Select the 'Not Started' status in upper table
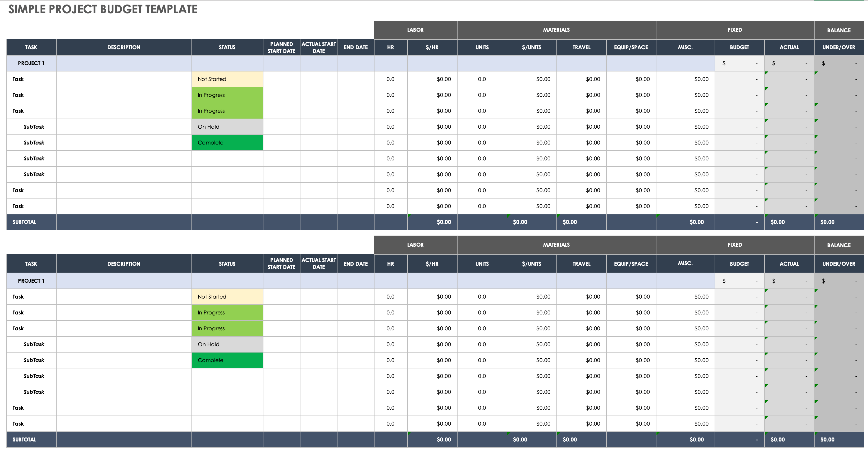Screen dimensions: 868x451 [227, 79]
